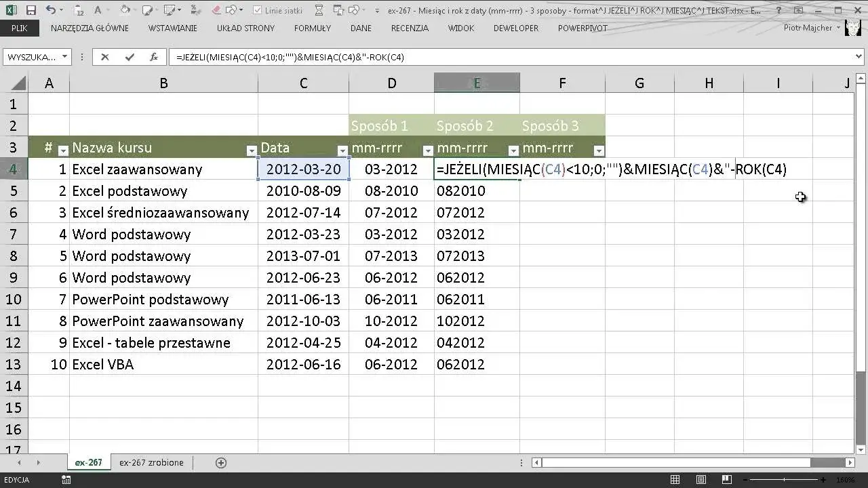This screenshot has height=488, width=868.
Task: Click cell with Excel średniozaawansowany
Action: click(163, 212)
